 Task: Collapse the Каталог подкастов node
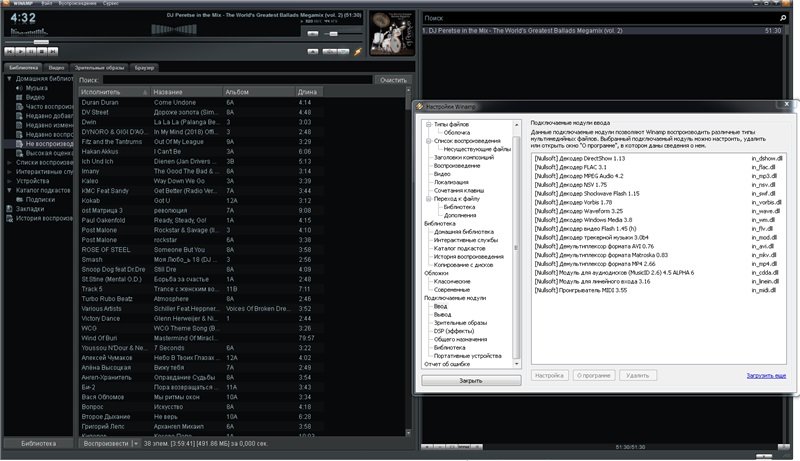click(9, 190)
